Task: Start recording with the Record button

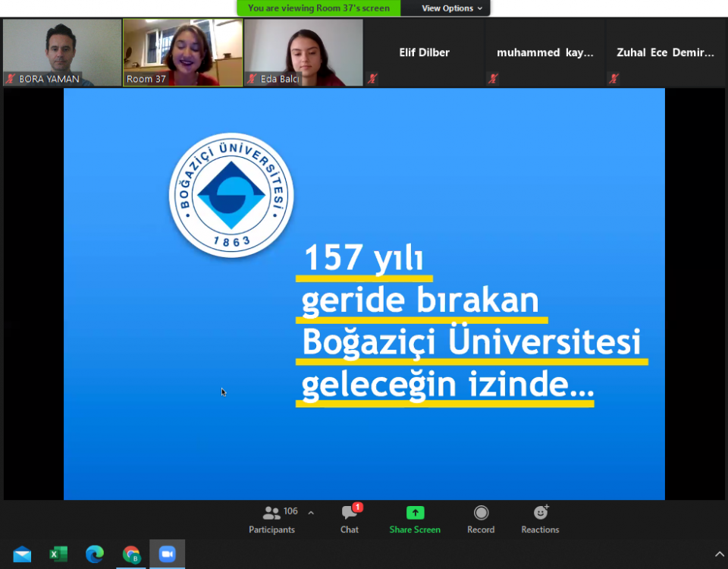Action: click(481, 520)
